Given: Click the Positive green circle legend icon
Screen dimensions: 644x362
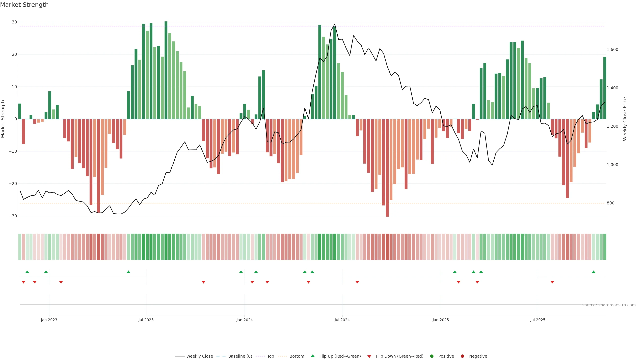Looking at the screenshot, I should point(432,356).
